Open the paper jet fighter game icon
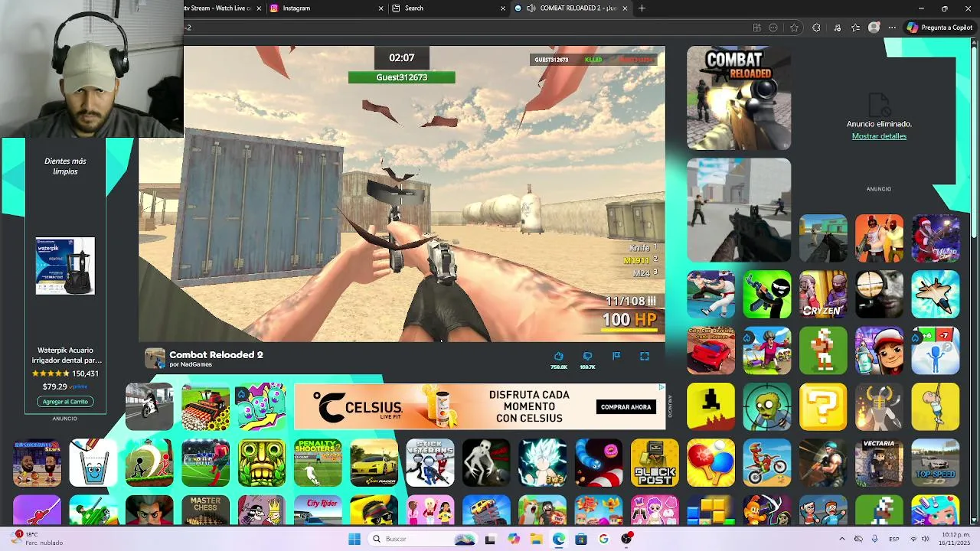 (x=936, y=294)
